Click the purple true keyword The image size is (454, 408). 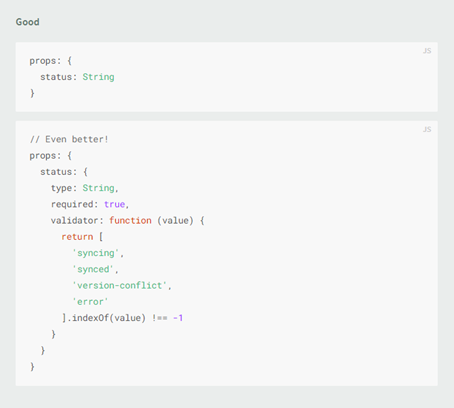pos(114,204)
